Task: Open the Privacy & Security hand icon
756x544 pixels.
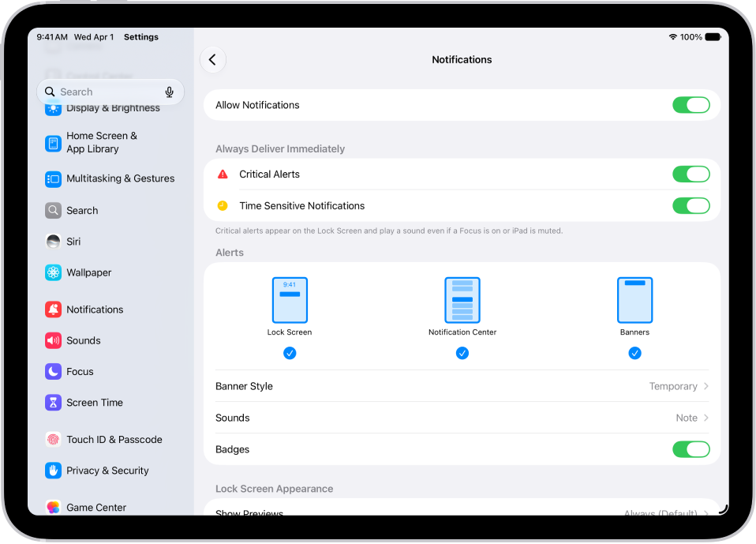Action: (53, 471)
